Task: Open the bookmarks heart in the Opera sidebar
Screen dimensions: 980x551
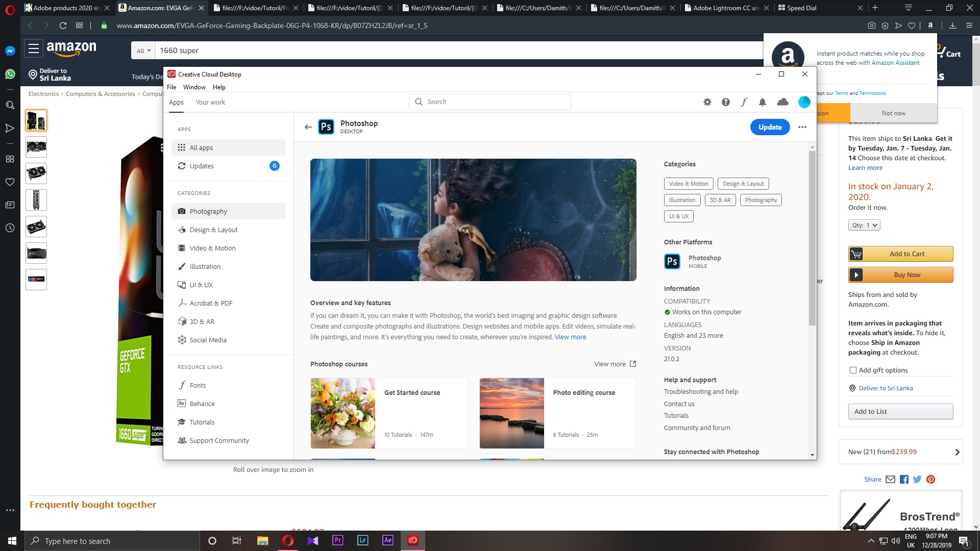Action: [10, 182]
